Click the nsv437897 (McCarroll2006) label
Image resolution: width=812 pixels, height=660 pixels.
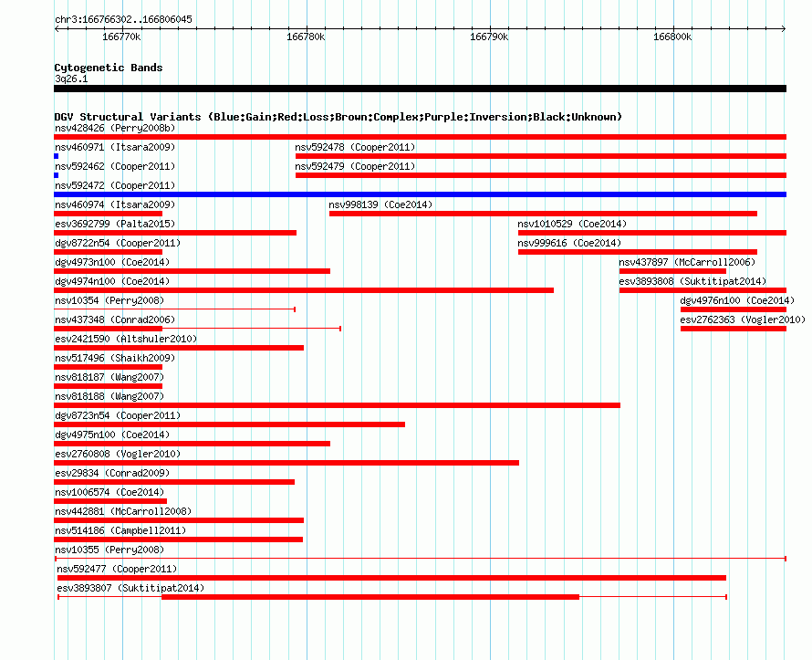pyautogui.click(x=687, y=262)
